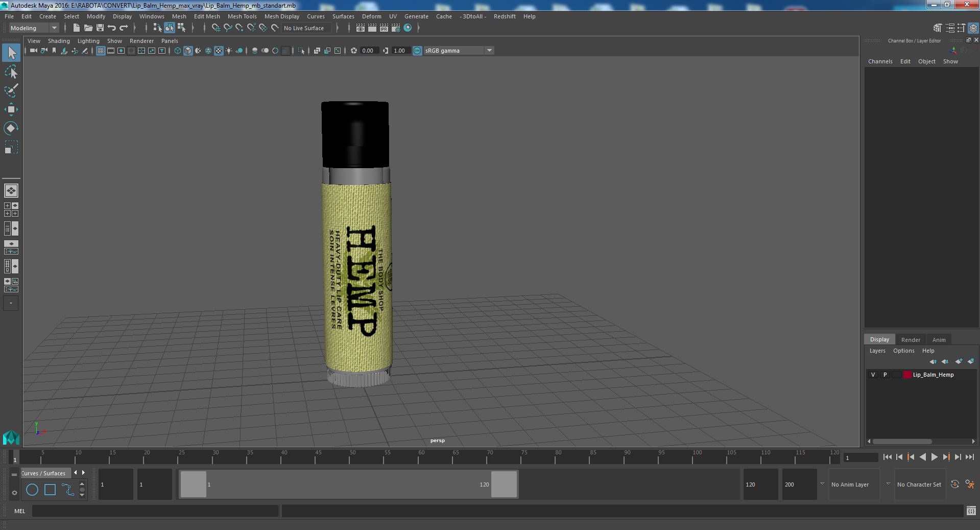Render the current frame
This screenshot has width=980, height=530.
372,28
